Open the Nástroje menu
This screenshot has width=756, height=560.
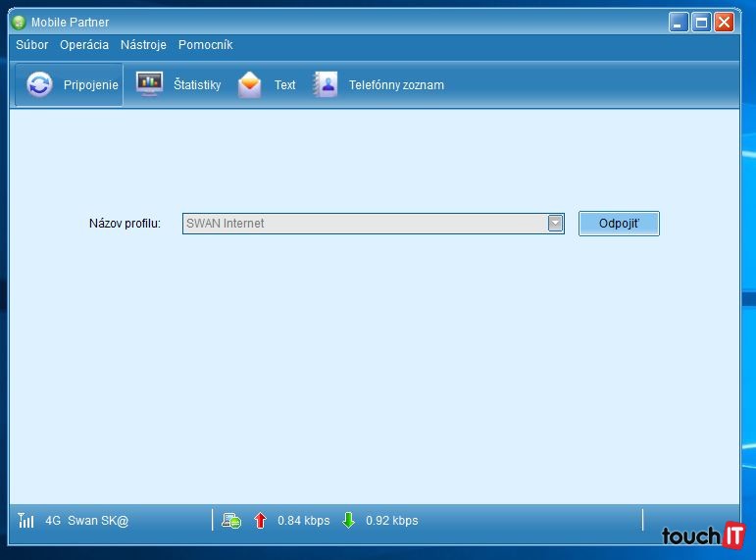[143, 45]
